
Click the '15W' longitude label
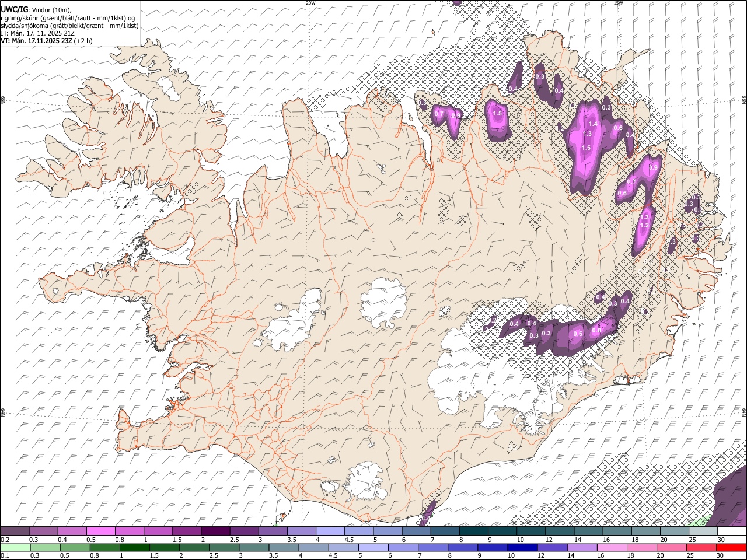[x=617, y=3]
